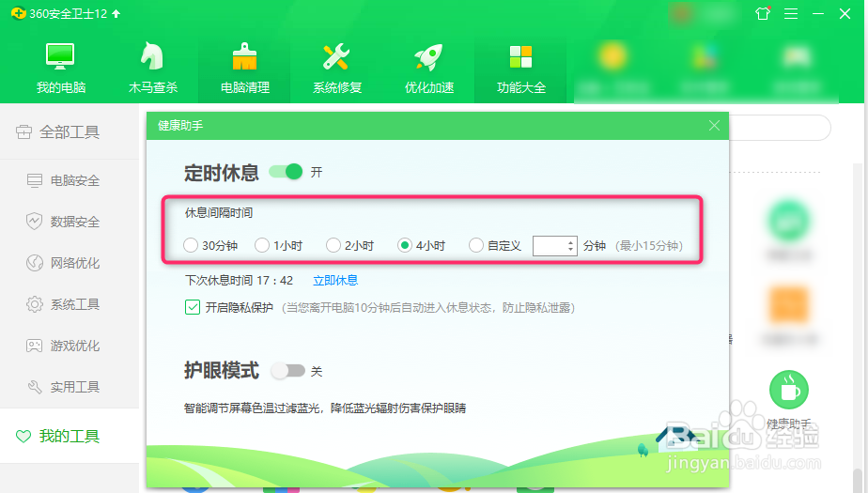Open 电脑安全 category
The width and height of the screenshot is (868, 493).
(x=70, y=180)
